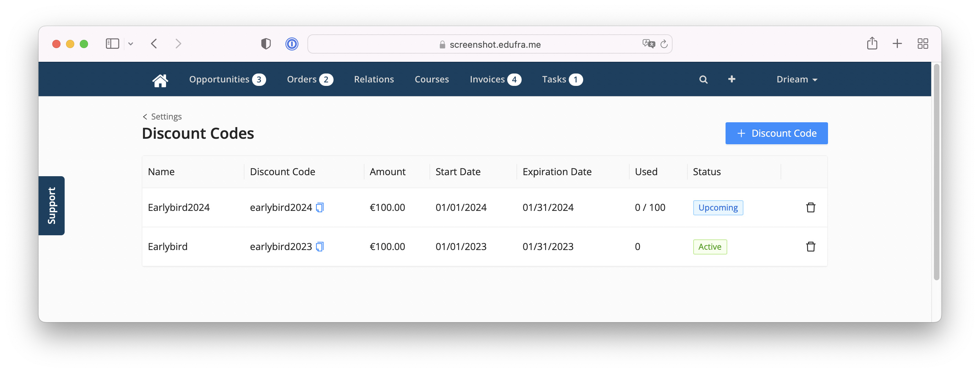The height and width of the screenshot is (373, 980).
Task: Open the Orders menu
Action: 310,79
